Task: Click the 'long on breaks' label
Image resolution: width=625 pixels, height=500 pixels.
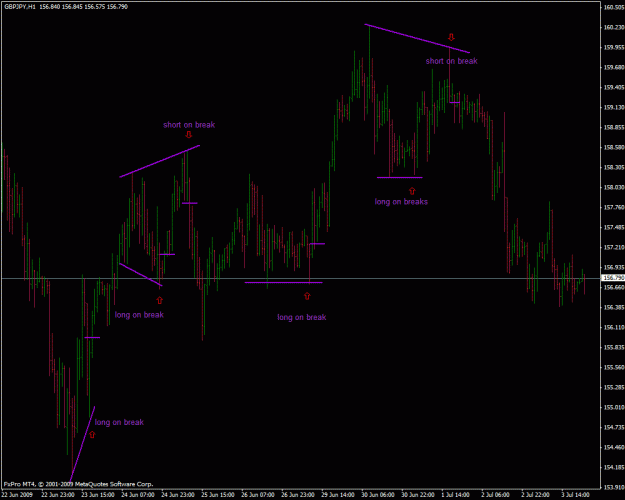Action: point(401,202)
